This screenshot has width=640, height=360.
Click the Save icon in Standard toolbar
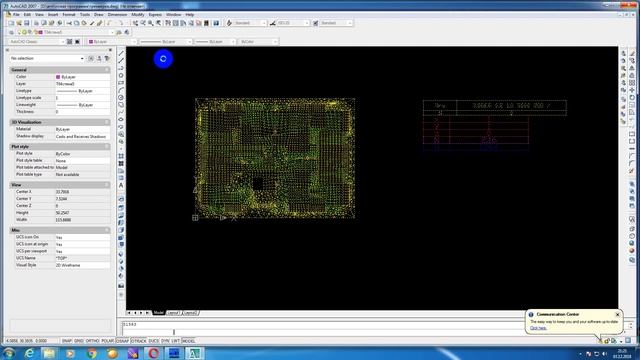click(27, 23)
